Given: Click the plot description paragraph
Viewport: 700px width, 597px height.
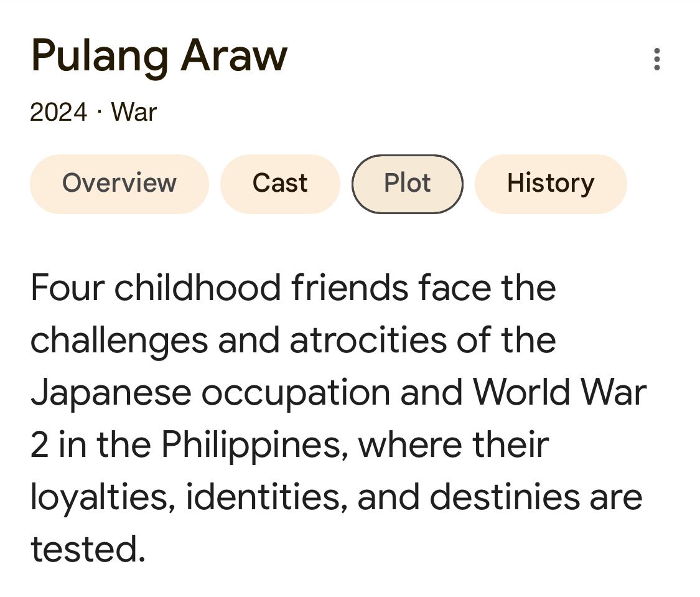Looking at the screenshot, I should click(x=338, y=418).
